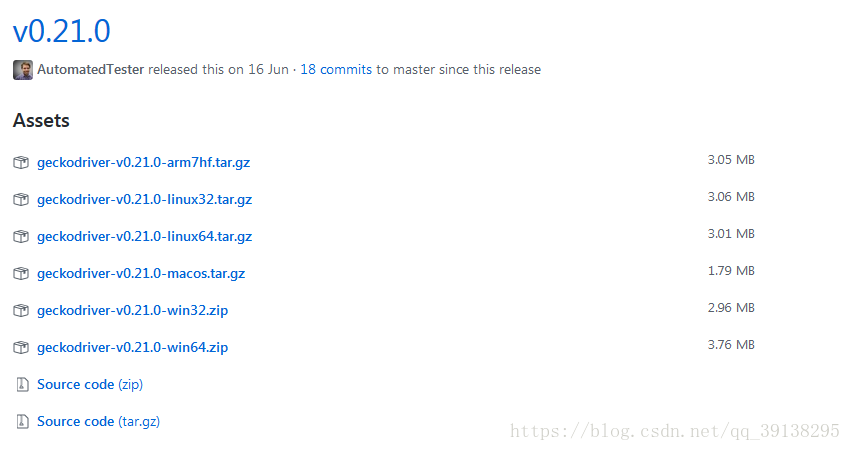Open the 18 commits link
The height and width of the screenshot is (451, 851).
click(336, 69)
